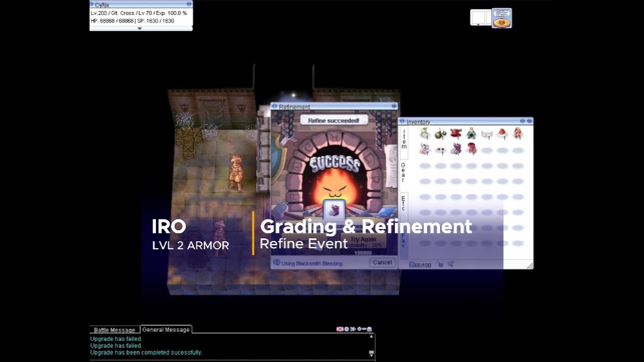Click the chat scrollbar up arrow
The height and width of the screenshot is (362, 644).
coord(372,336)
